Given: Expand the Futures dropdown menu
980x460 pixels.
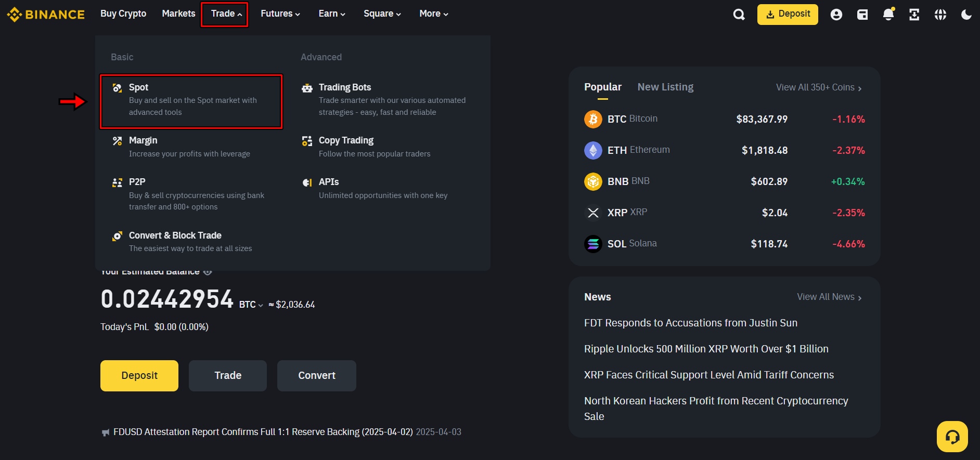Looking at the screenshot, I should [x=280, y=14].
